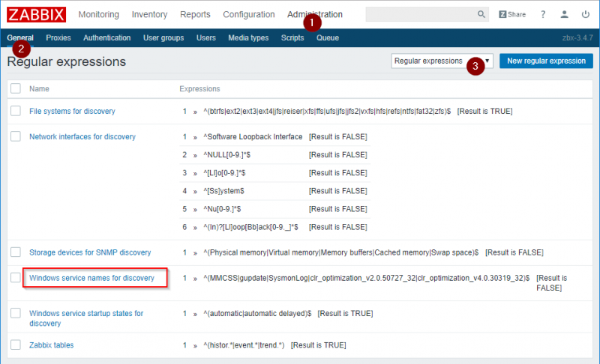Click the ^Nu[0-9.]*$ expression text
Viewport: 600px width, 364px height.
coord(222,209)
